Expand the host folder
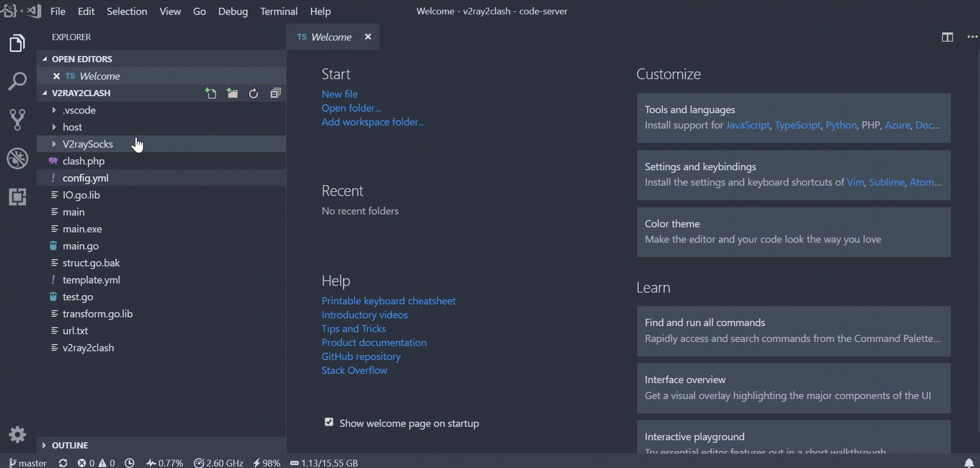980x468 pixels. point(161,127)
